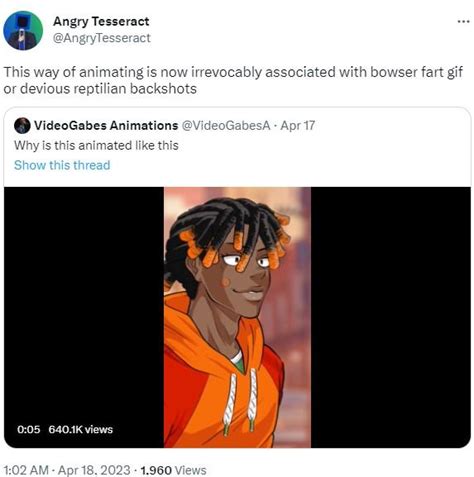The height and width of the screenshot is (477, 474).
Task: Open the @AngryTesseract handle
Action: 102,38
